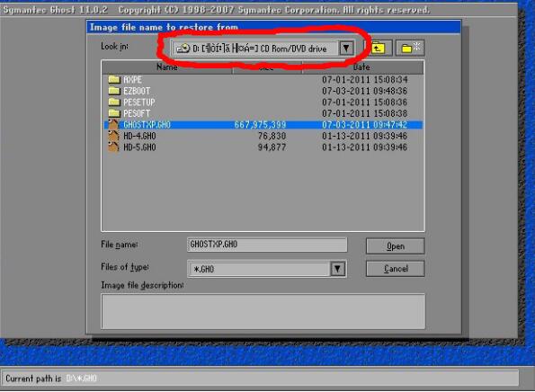Select the GHOSTXP.GHO image file icon

point(113,125)
